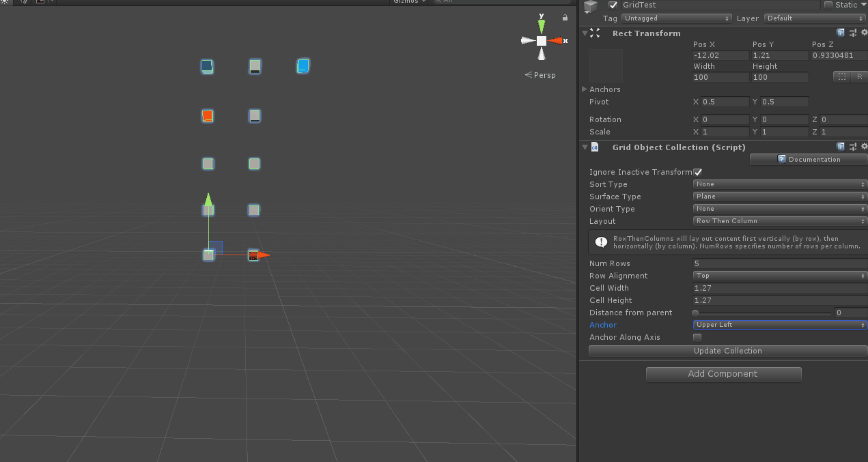
Task: Click the Distance from parent slider
Action: point(763,313)
